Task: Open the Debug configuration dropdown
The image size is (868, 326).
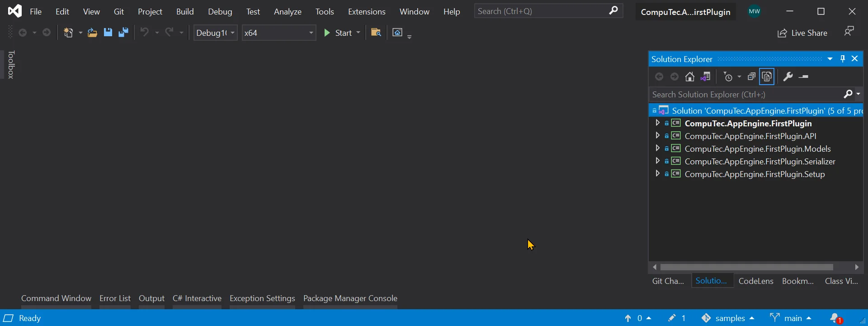Action: pyautogui.click(x=215, y=33)
